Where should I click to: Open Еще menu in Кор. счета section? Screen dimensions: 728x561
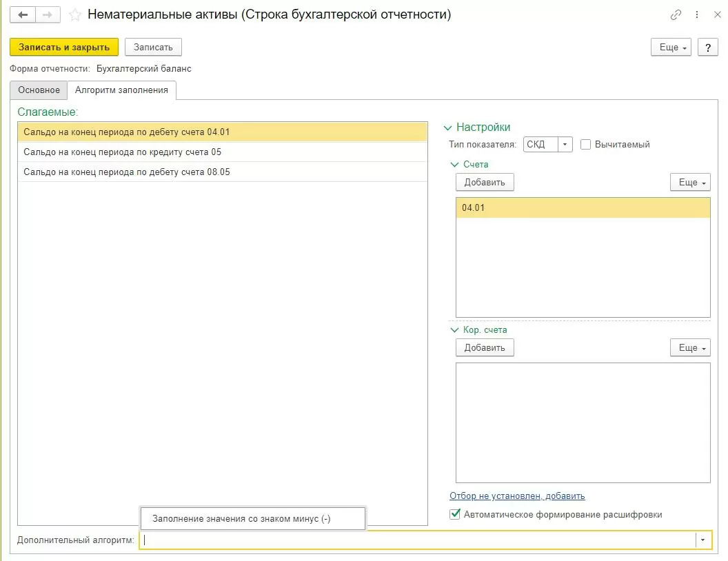click(x=690, y=348)
